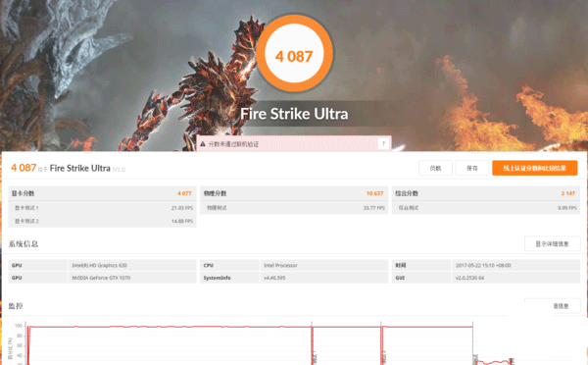Image resolution: width=588 pixels, height=365 pixels.
Task: Click the 14.88 FPS result for graphics test 2
Action: (x=182, y=221)
